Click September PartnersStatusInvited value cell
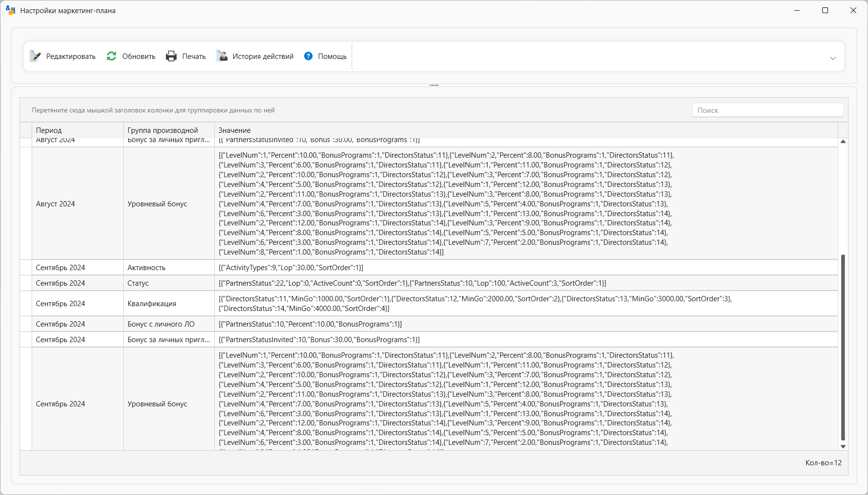The image size is (868, 495). 526,340
